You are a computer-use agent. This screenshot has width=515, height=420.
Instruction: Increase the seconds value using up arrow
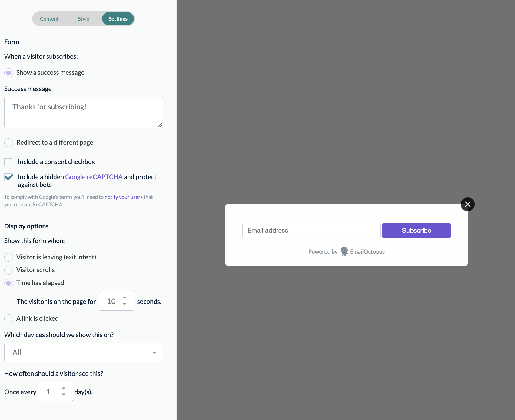coord(125,297)
